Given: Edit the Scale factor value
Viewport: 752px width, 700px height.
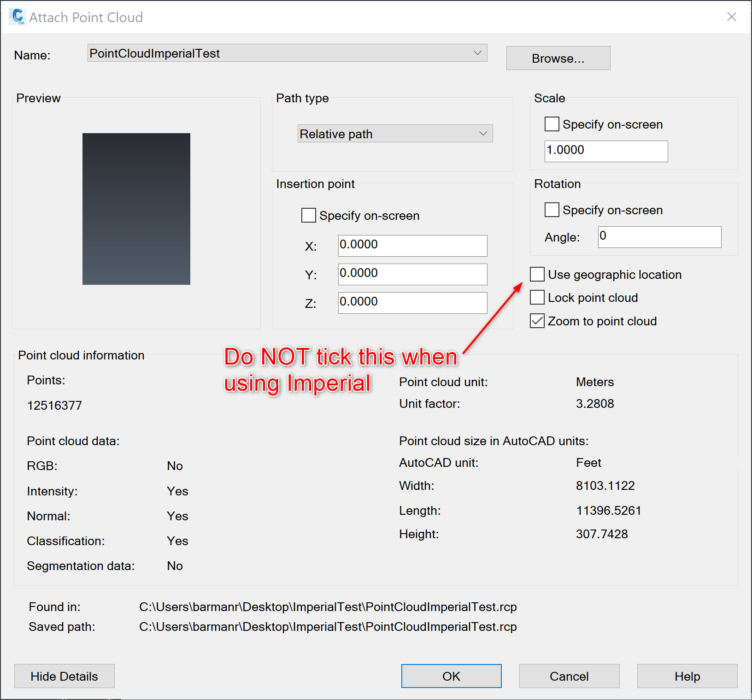Looking at the screenshot, I should coord(605,151).
